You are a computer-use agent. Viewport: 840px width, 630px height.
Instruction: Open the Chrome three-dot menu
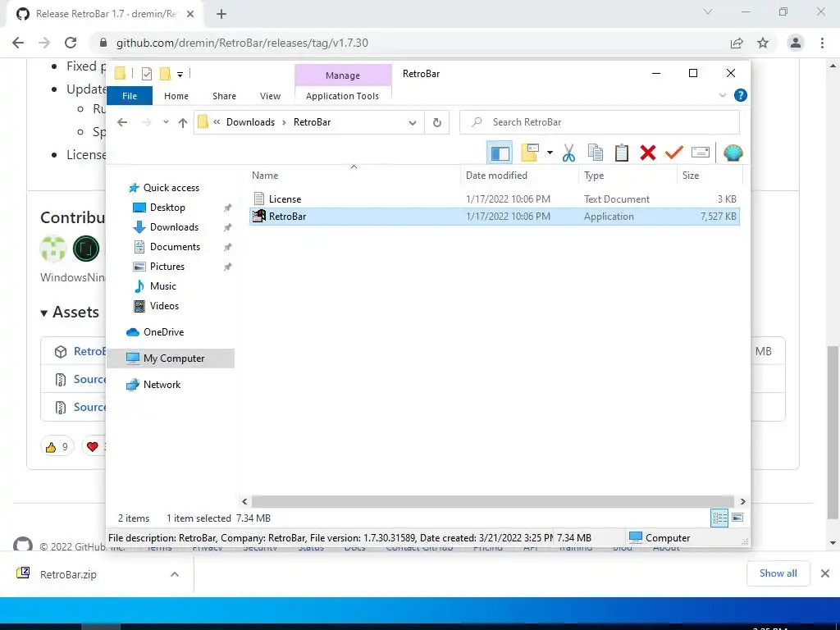pyautogui.click(x=822, y=43)
